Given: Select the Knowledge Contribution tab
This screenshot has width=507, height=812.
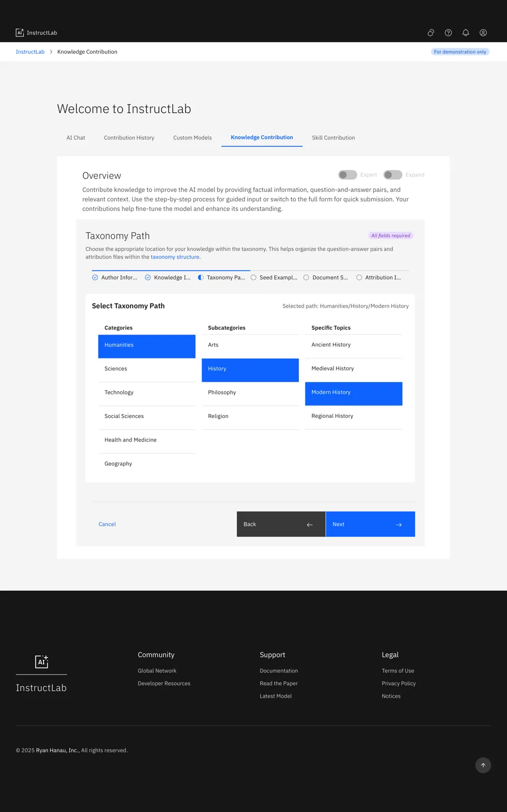Looking at the screenshot, I should [262, 138].
